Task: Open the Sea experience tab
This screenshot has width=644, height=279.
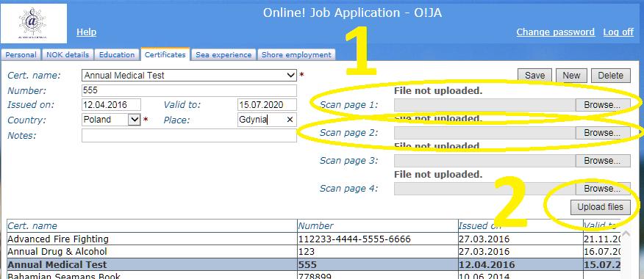Action: pyautogui.click(x=223, y=54)
